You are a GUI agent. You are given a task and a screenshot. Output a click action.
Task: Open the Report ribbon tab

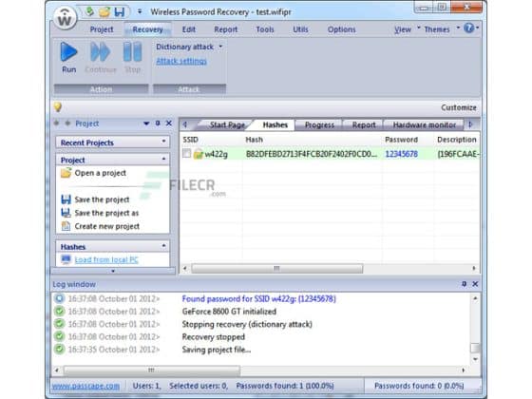point(226,29)
